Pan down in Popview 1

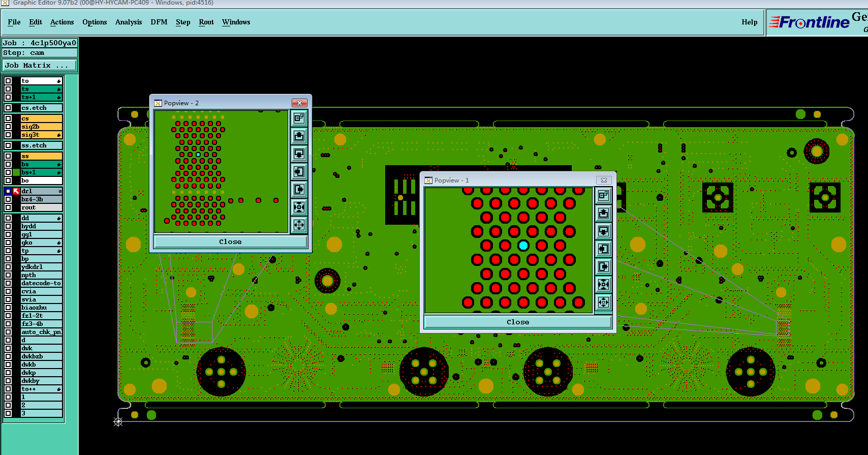click(603, 231)
